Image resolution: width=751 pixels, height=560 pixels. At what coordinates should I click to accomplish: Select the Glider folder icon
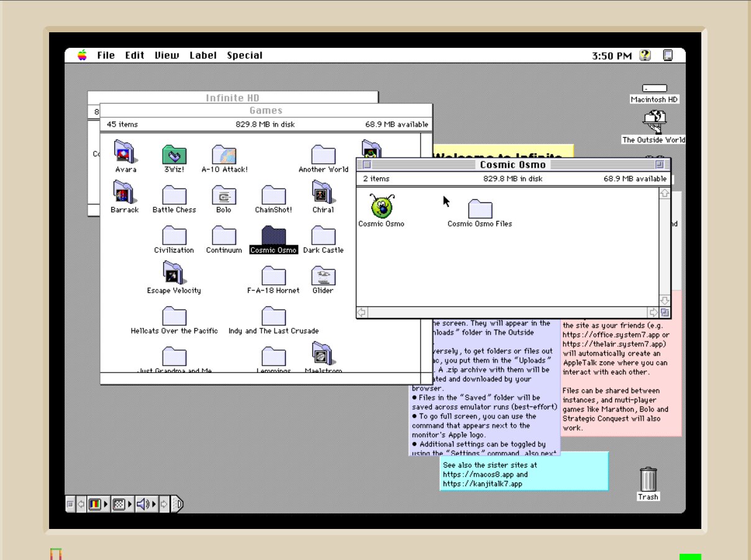click(x=323, y=276)
